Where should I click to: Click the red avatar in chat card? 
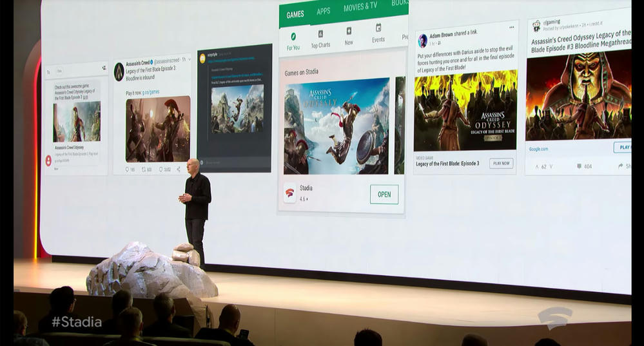[48, 160]
